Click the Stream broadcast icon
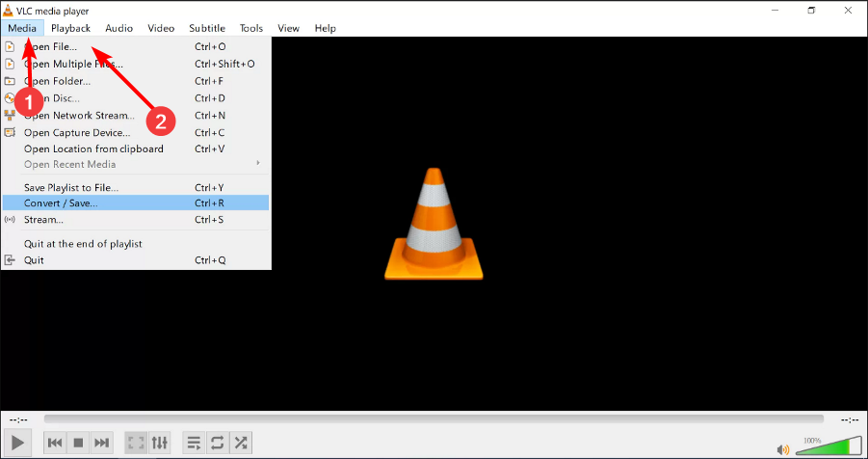Screen dimensions: 868x459 click(10, 220)
